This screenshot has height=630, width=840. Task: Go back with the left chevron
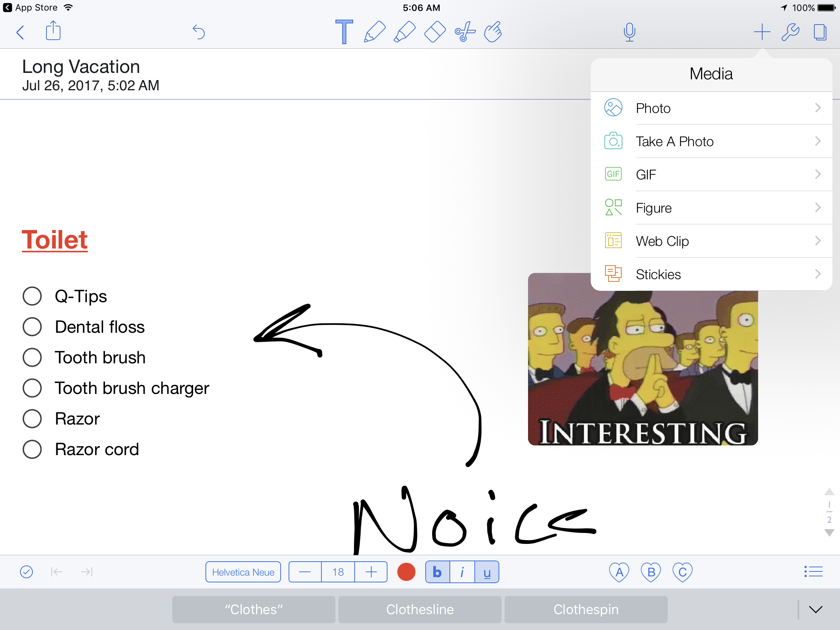pos(20,32)
